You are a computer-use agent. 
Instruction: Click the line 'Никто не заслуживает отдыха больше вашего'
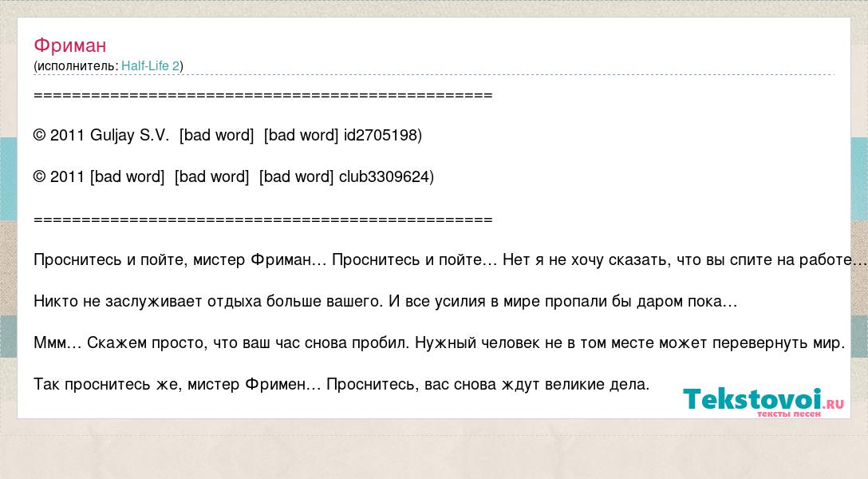[x=385, y=301]
